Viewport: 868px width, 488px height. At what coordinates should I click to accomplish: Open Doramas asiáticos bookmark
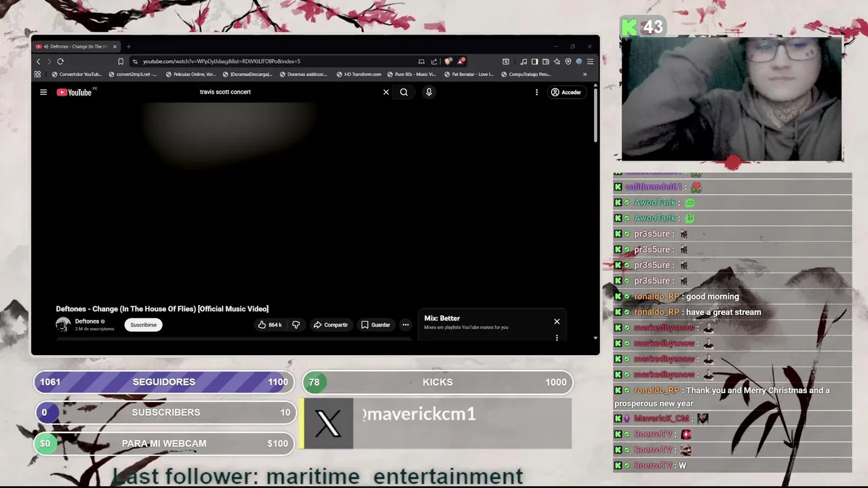(304, 75)
